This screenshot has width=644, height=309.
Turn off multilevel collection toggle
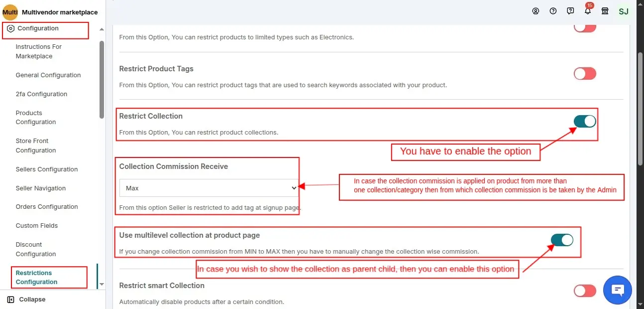coord(562,240)
